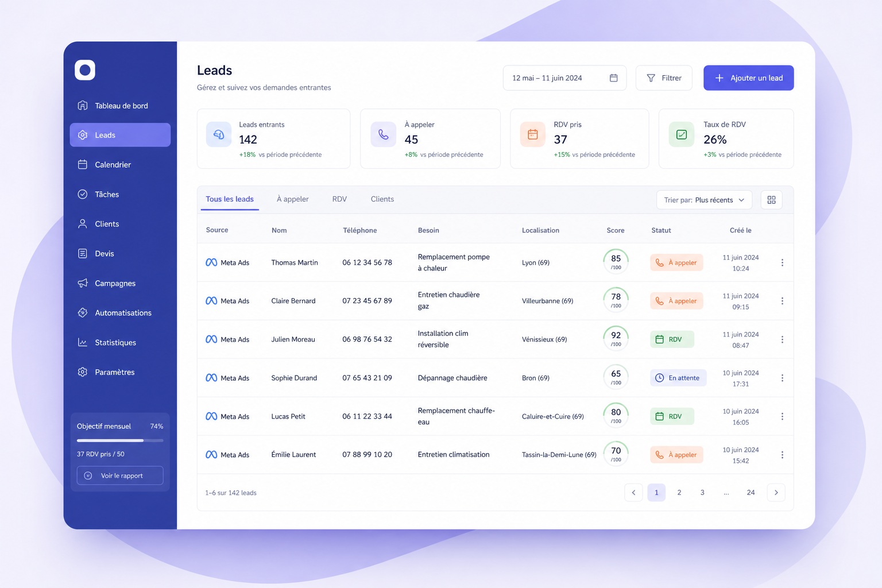Open the Statistiques chart icon
Image resolution: width=882 pixels, height=588 pixels.
point(83,342)
